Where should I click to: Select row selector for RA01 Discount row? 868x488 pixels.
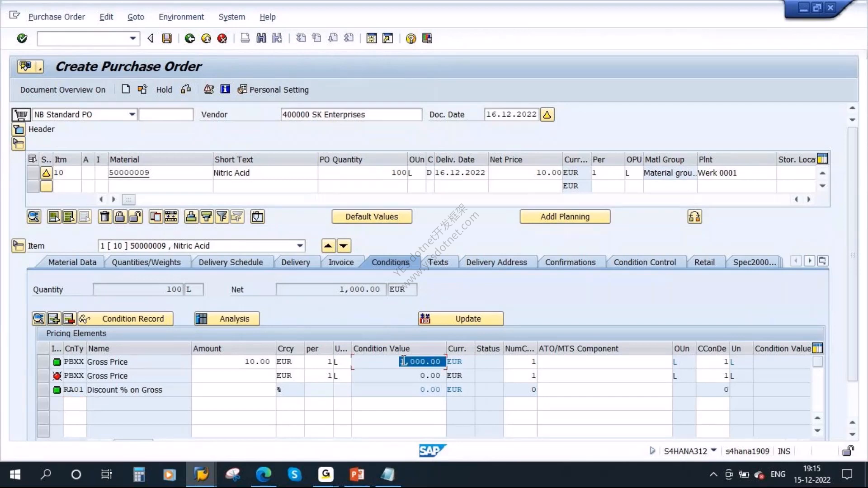43,390
